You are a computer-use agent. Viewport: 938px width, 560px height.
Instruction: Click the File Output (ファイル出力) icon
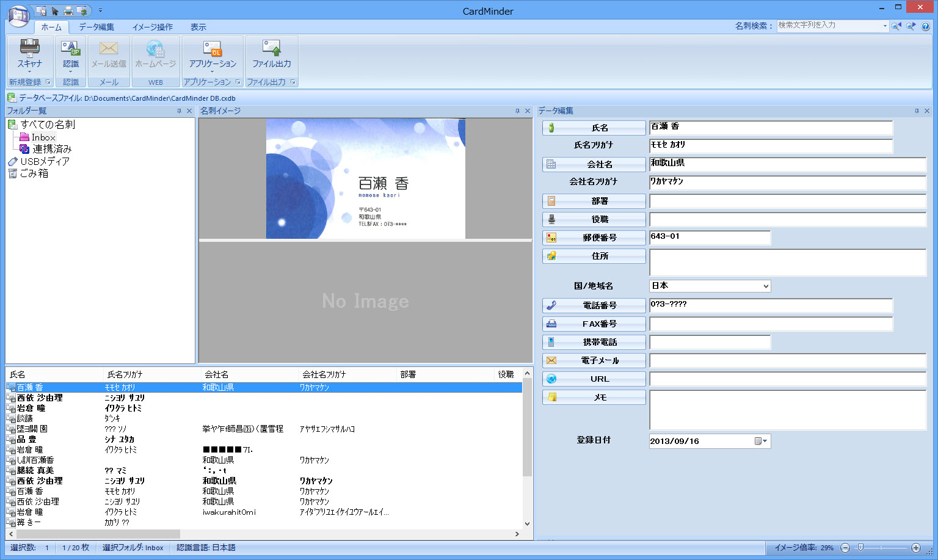[x=272, y=54]
